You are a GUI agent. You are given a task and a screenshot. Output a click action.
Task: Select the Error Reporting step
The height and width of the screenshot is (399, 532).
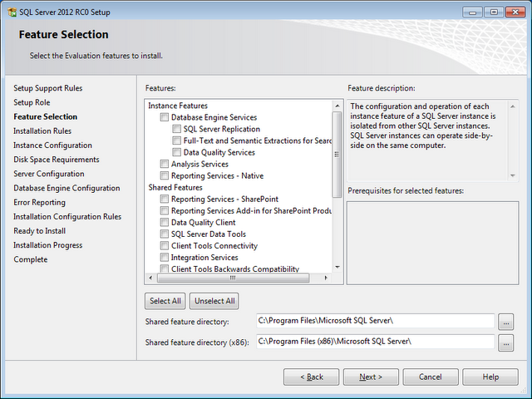(x=39, y=202)
